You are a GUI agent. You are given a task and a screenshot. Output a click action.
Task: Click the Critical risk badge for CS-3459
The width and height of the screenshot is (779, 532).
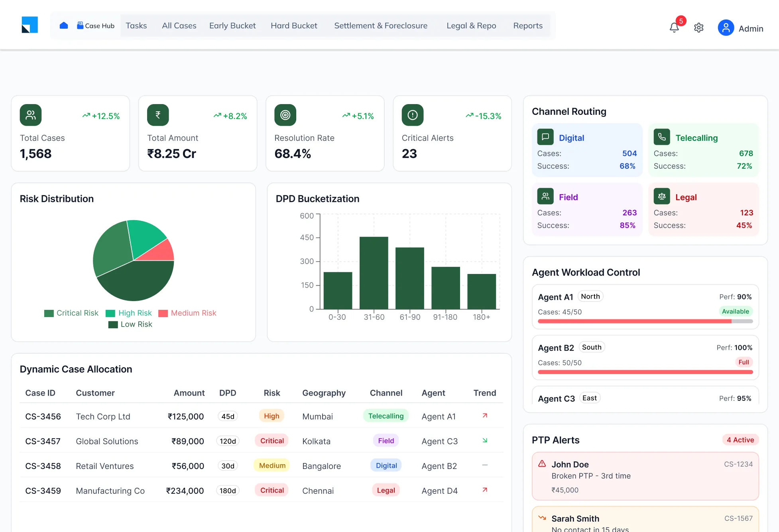click(x=272, y=490)
